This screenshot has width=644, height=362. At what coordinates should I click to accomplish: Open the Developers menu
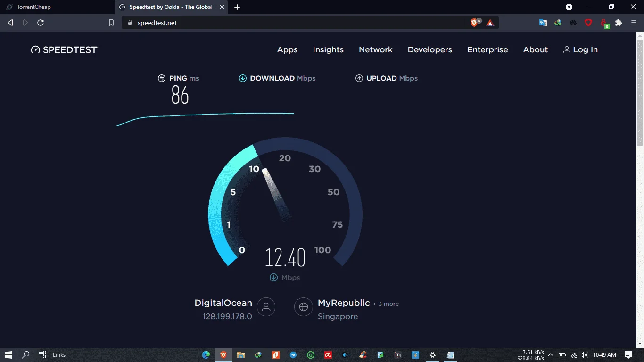click(x=430, y=49)
